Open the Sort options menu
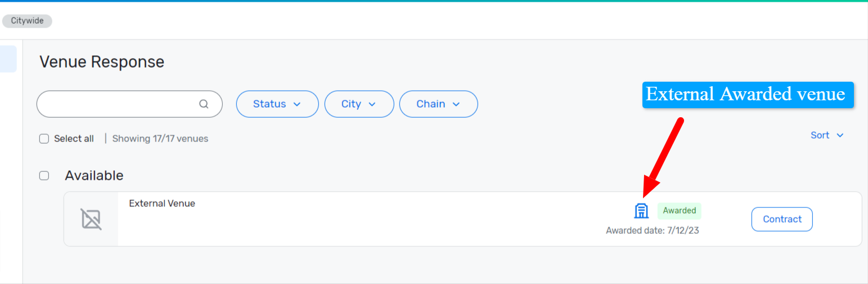The height and width of the screenshot is (284, 868). coord(827,135)
